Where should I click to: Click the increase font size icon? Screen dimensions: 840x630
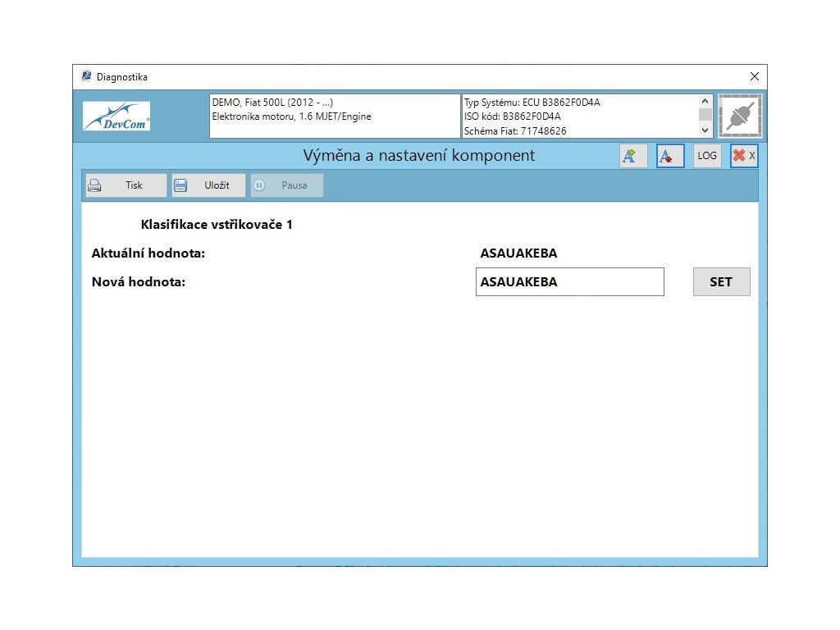pos(633,156)
